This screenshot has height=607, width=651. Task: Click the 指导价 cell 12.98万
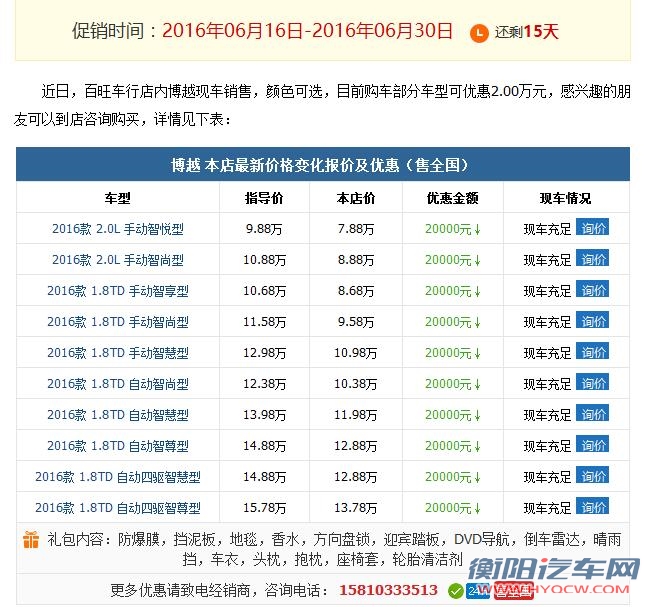(x=264, y=353)
